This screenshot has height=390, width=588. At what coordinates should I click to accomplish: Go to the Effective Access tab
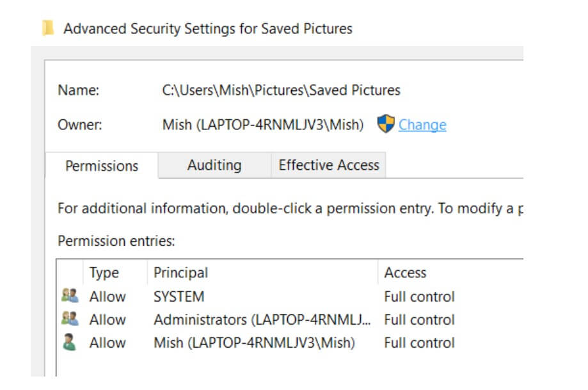(329, 165)
